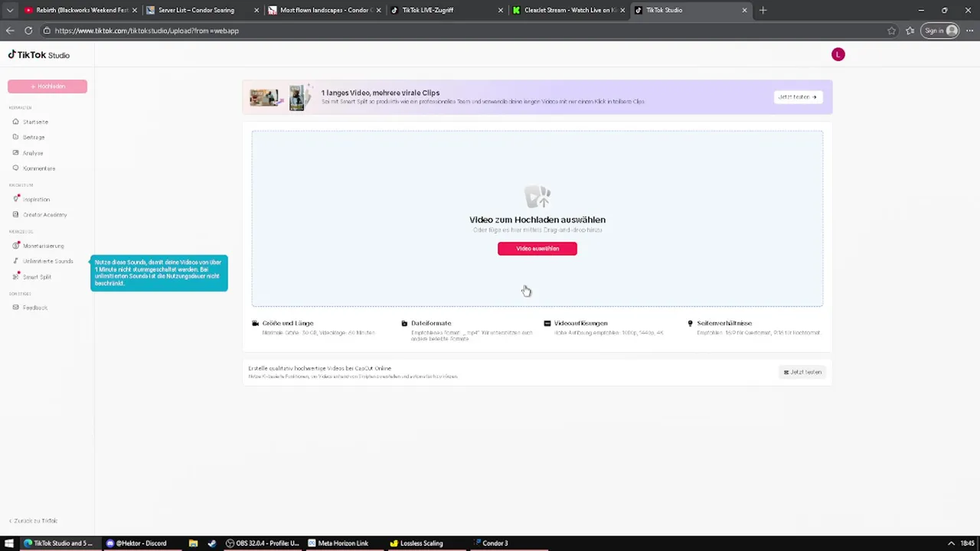Screen dimensions: 980x551
Task: Click the Zurück zu TikTok link
Action: point(33,520)
